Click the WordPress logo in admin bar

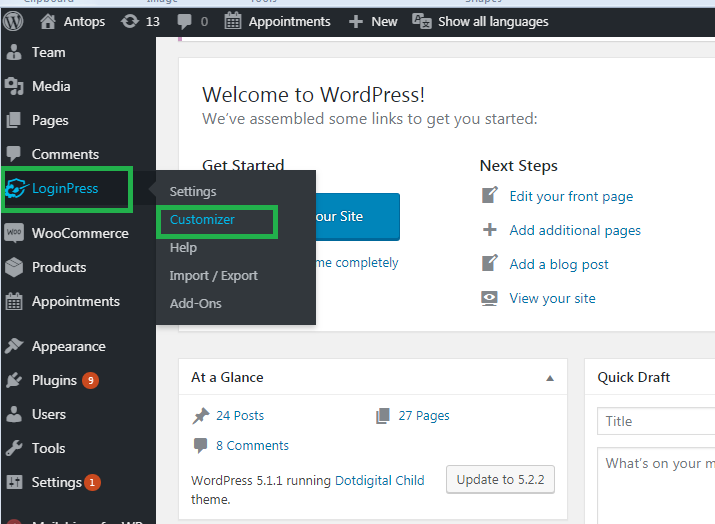(x=13, y=21)
